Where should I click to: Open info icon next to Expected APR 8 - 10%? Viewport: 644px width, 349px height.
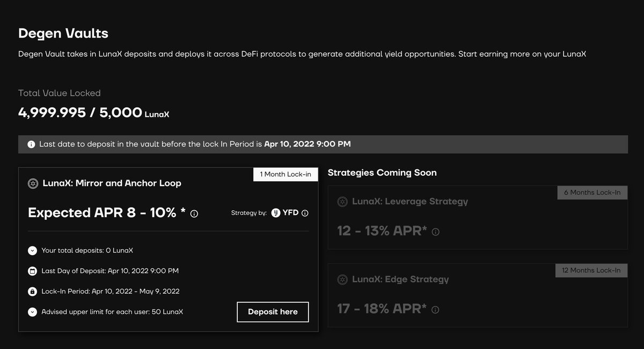(x=194, y=214)
